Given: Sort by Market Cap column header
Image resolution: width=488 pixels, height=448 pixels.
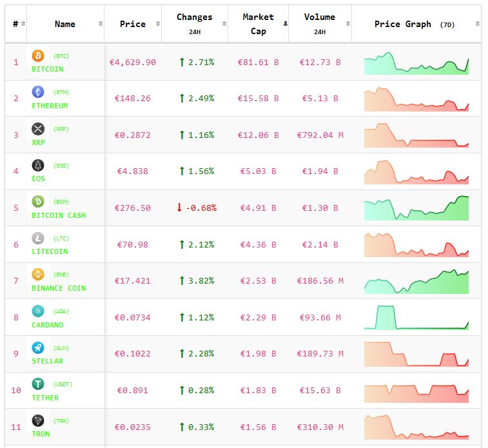Looking at the screenshot, I should click(x=258, y=24).
